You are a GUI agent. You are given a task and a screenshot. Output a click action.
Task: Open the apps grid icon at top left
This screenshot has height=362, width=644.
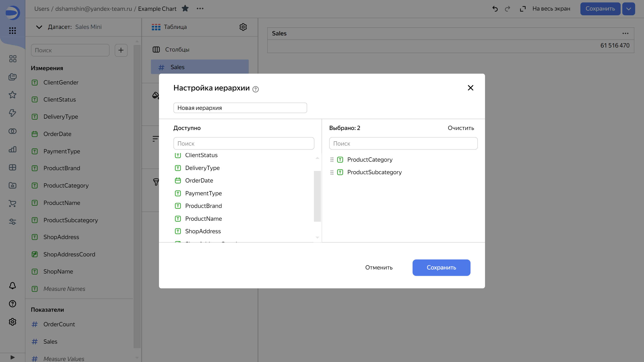pyautogui.click(x=12, y=31)
